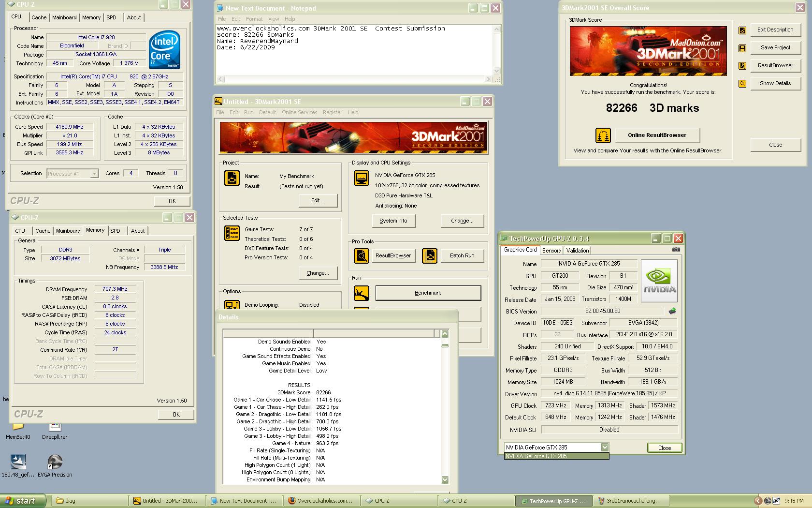Click the Intel Core i7 logo in CPU-Z
The image size is (812, 508).
[x=164, y=50]
